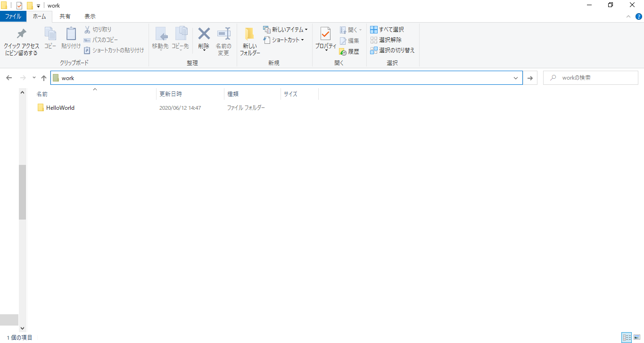Open the Help question mark icon
This screenshot has height=343, width=644.
(x=639, y=16)
